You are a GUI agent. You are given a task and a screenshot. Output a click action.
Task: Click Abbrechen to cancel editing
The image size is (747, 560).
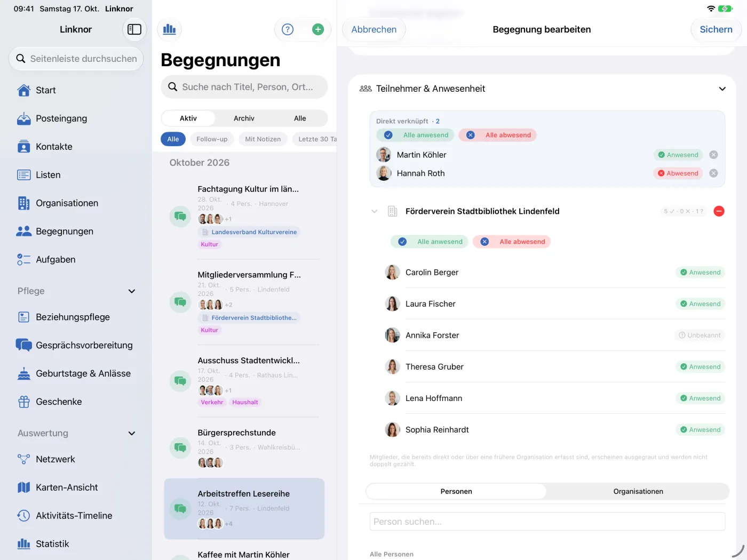coord(374,29)
